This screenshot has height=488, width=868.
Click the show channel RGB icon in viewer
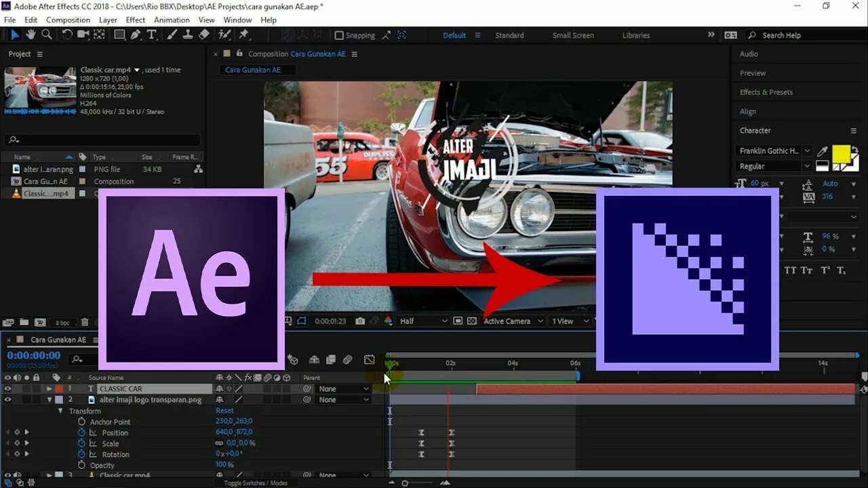(389, 321)
